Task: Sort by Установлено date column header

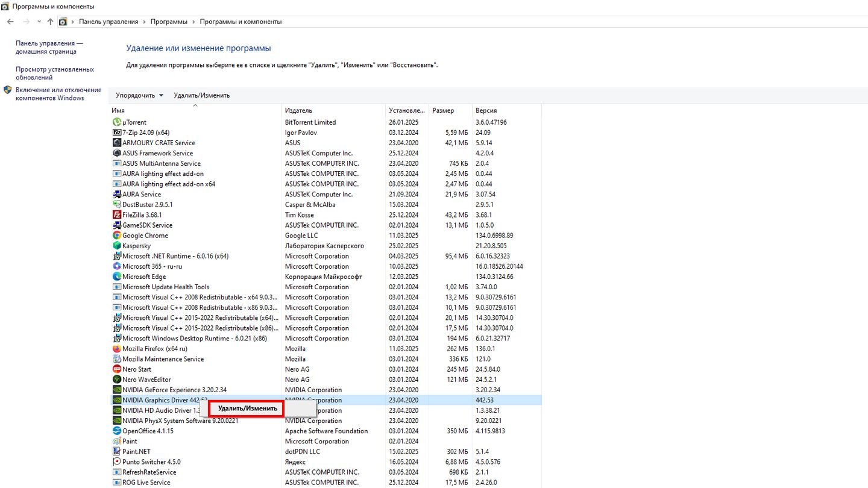Action: 407,110
